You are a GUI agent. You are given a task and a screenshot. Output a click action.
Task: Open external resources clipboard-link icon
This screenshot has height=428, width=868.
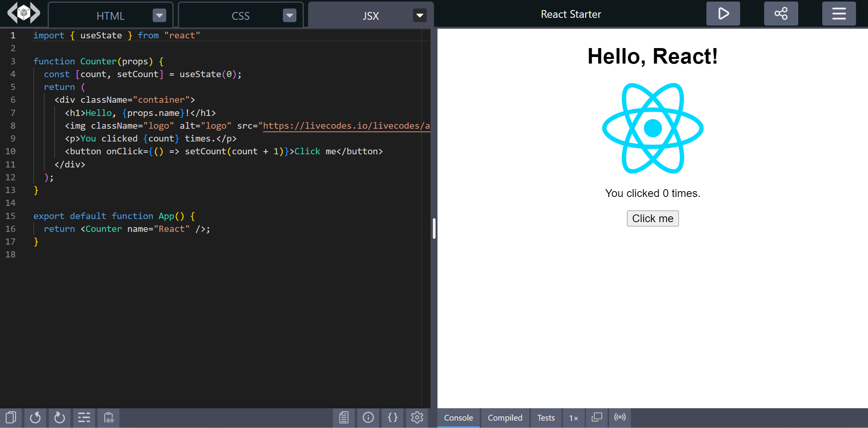(108, 418)
